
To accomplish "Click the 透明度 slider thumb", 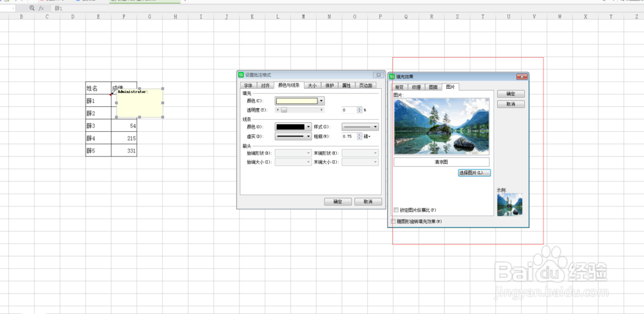I will click(x=283, y=110).
